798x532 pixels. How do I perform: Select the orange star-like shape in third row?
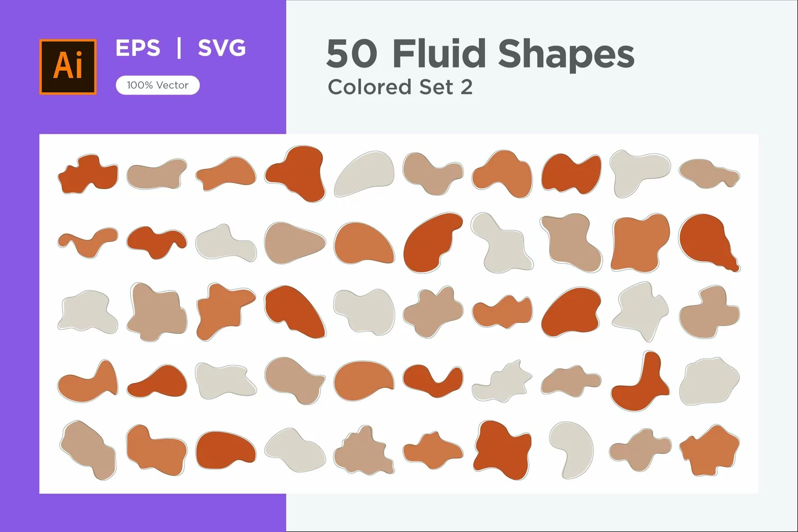[x=226, y=311]
